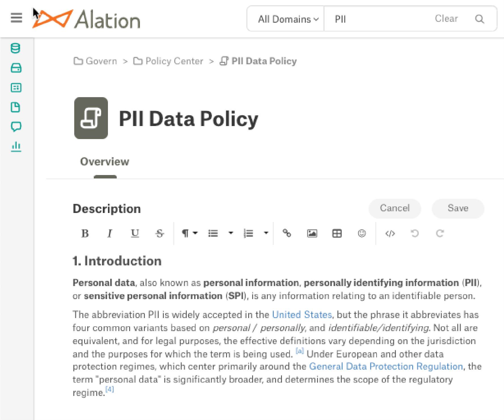This screenshot has width=504, height=420.
Task: Toggle strikethrough formatting
Action: (x=160, y=233)
